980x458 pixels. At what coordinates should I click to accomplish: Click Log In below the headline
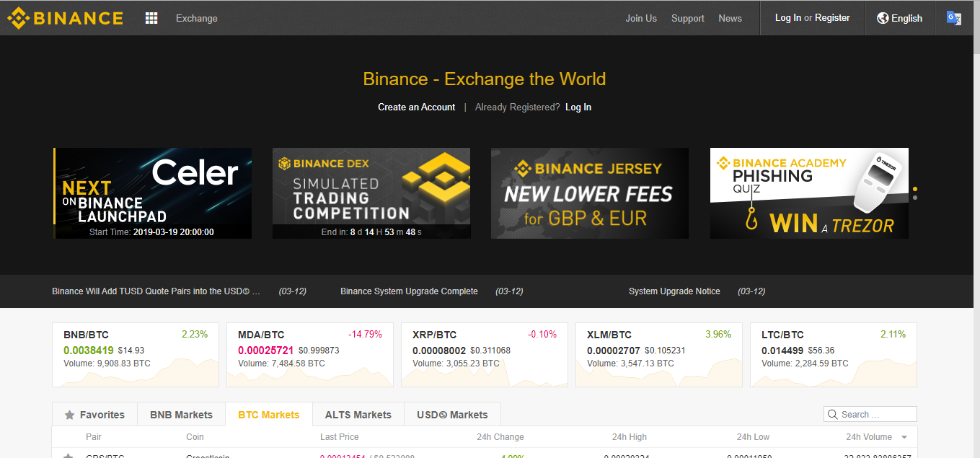coord(578,107)
